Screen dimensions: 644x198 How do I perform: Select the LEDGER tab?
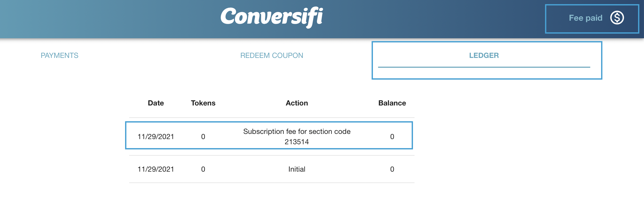pyautogui.click(x=484, y=55)
